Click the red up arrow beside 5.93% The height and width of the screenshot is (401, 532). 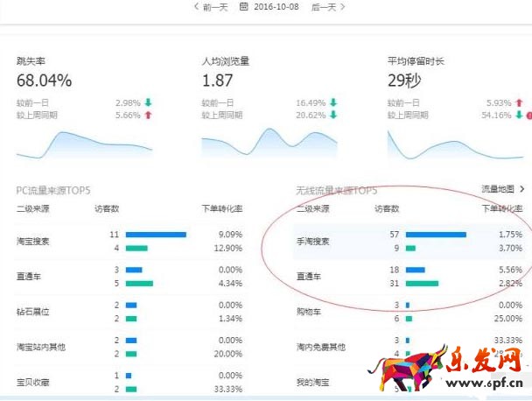518,102
